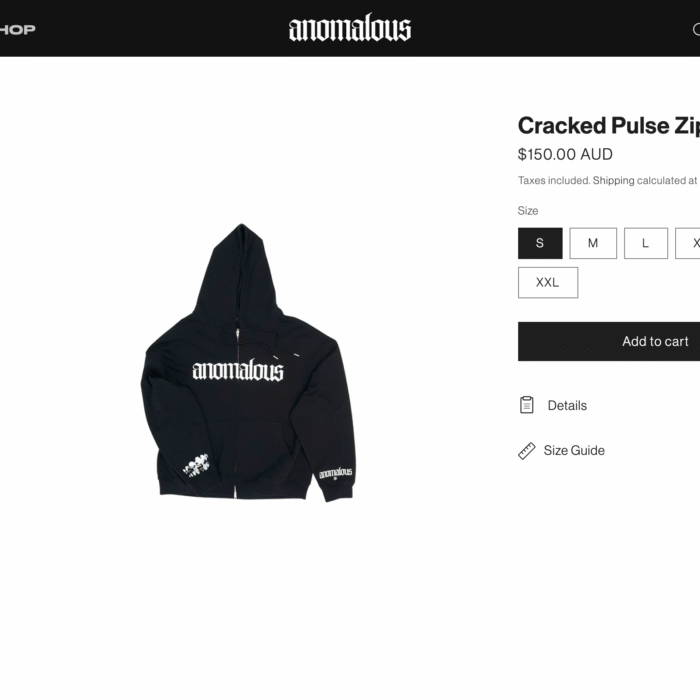Screen dimensions: 700x700
Task: Add the hoodie to cart
Action: 609,341
